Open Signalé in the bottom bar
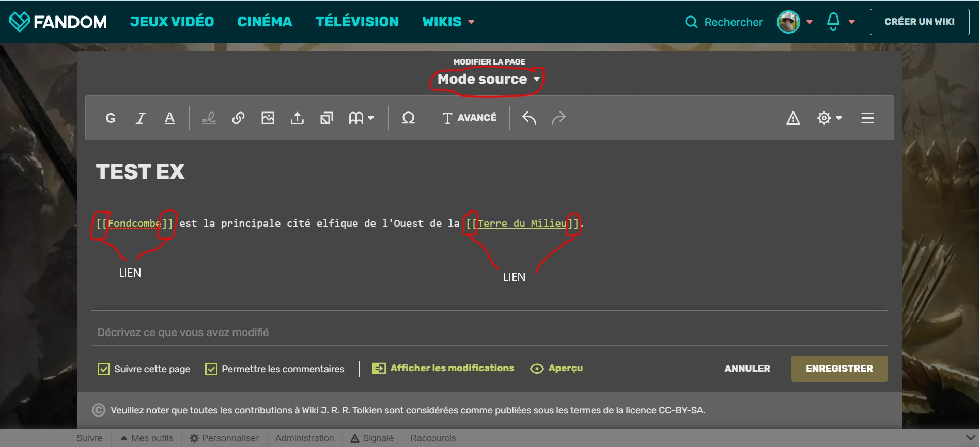The image size is (980, 447). click(372, 438)
